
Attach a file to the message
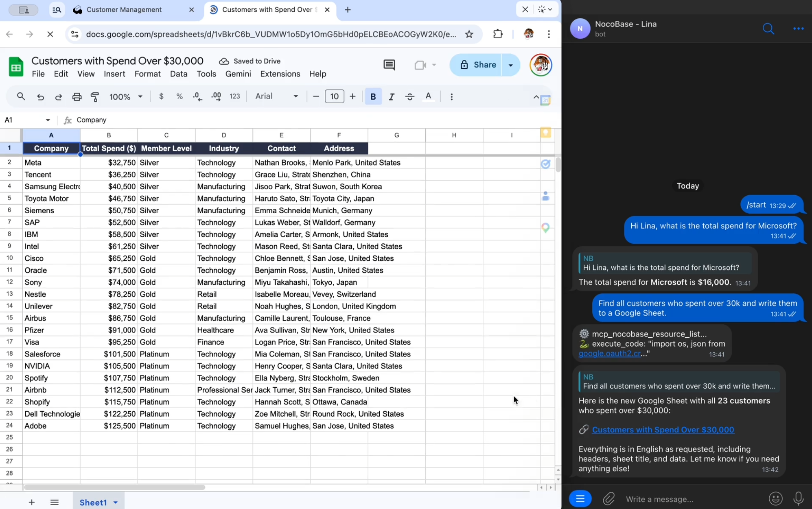[x=608, y=498]
